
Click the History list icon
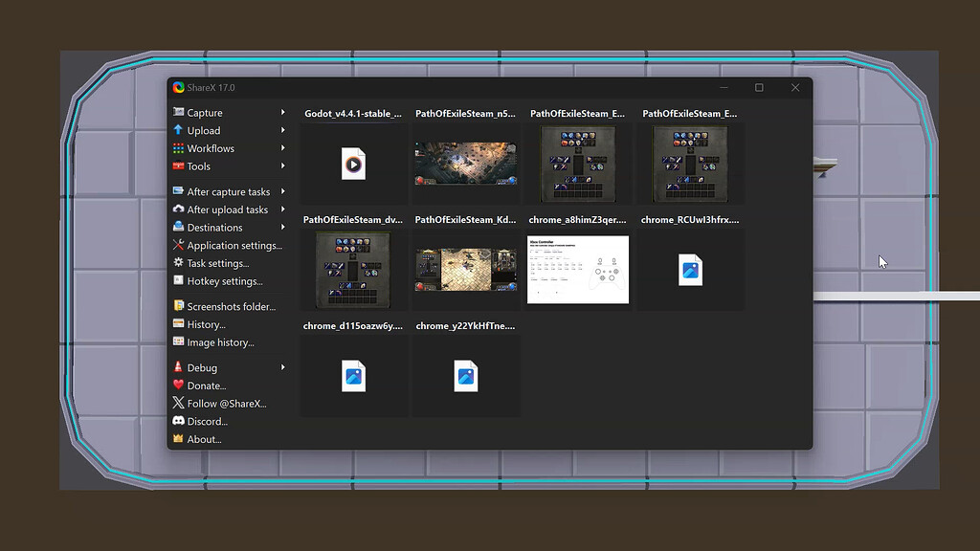178,323
